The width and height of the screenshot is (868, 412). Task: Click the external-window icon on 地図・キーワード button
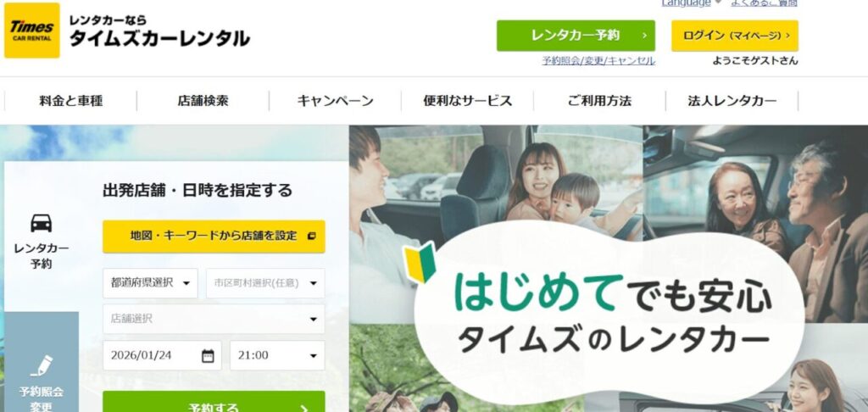pos(311,236)
